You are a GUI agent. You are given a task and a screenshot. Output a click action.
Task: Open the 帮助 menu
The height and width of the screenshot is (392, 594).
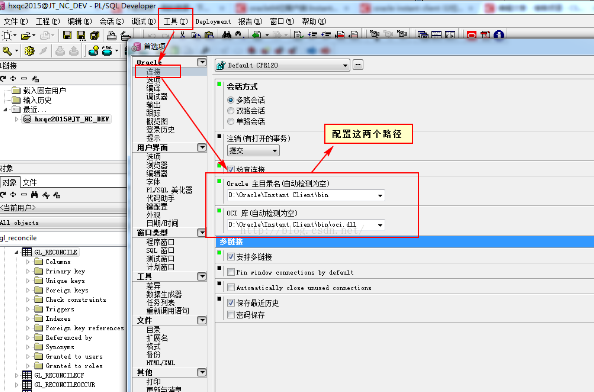[x=314, y=22]
